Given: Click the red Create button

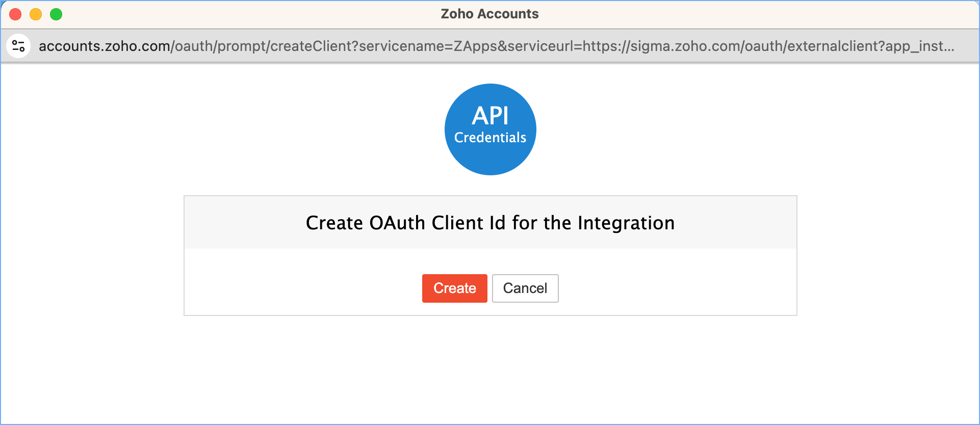Looking at the screenshot, I should [x=454, y=288].
